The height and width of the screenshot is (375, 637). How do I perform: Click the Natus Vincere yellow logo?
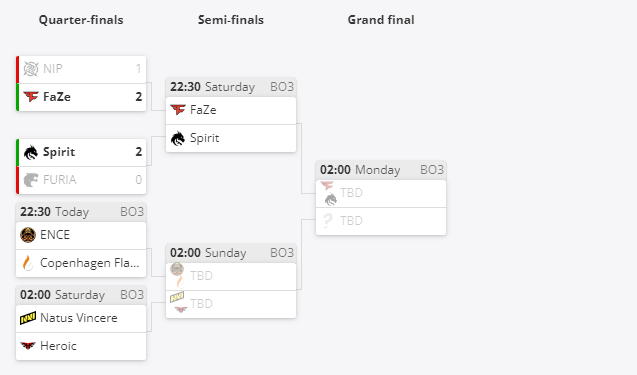[x=28, y=318]
